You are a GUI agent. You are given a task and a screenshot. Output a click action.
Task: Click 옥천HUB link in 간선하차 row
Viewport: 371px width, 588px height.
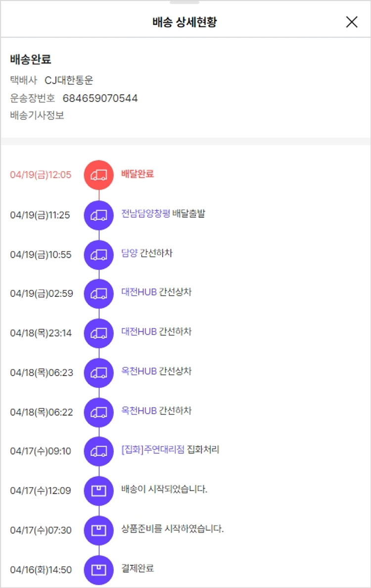tap(139, 411)
